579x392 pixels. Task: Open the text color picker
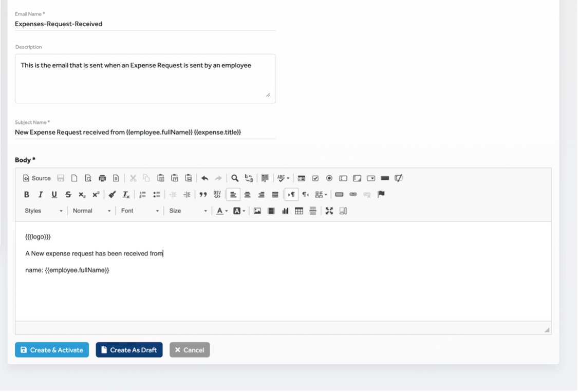[221, 211]
